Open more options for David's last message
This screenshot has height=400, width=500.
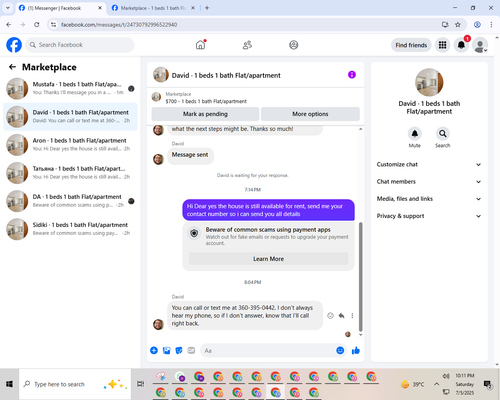click(x=352, y=316)
